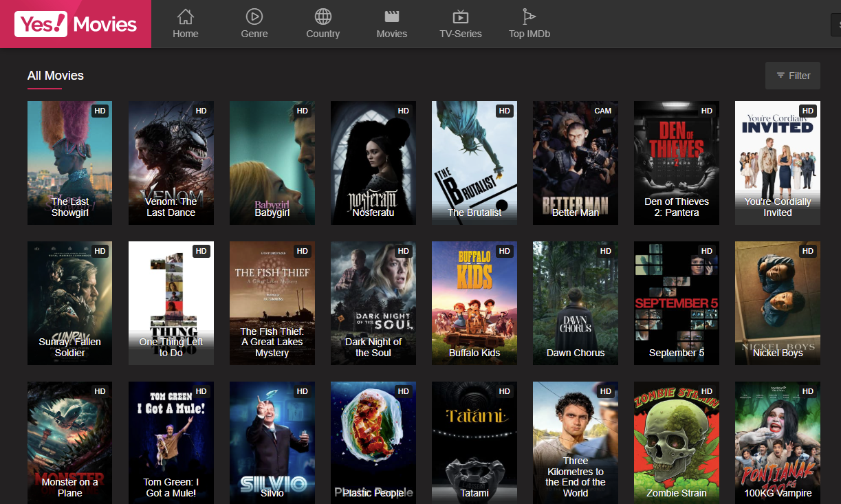This screenshot has height=504, width=841.
Task: Open Venom: The Last Dance poster
Action: 171,163
